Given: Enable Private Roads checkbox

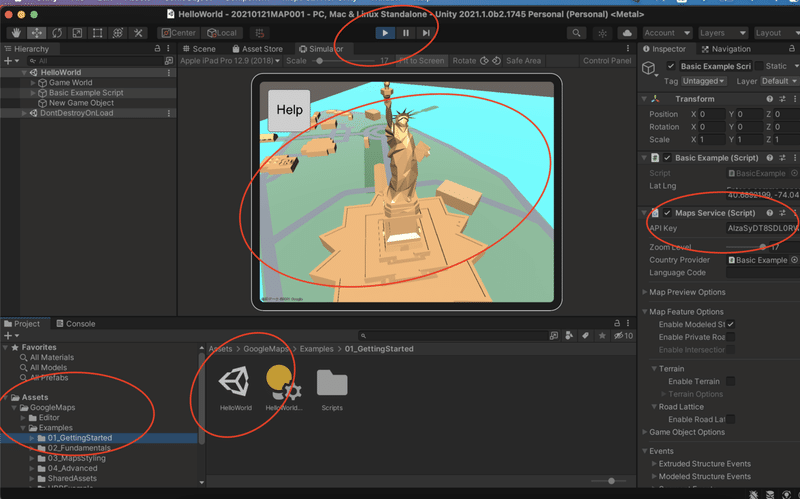Looking at the screenshot, I should (x=731, y=337).
